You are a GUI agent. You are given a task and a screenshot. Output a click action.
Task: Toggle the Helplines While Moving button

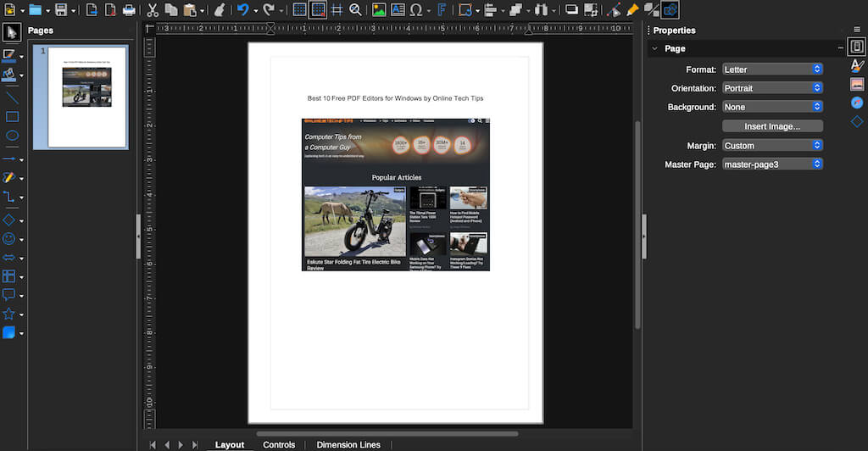337,10
